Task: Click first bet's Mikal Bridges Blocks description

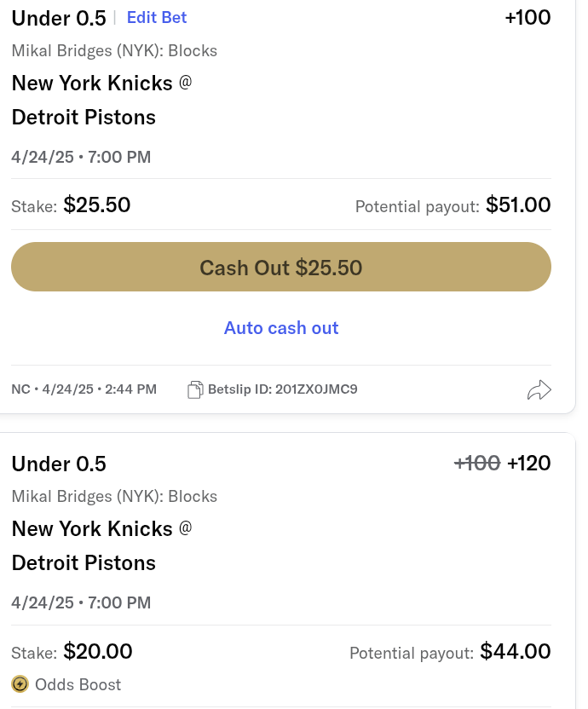Action: point(114,50)
